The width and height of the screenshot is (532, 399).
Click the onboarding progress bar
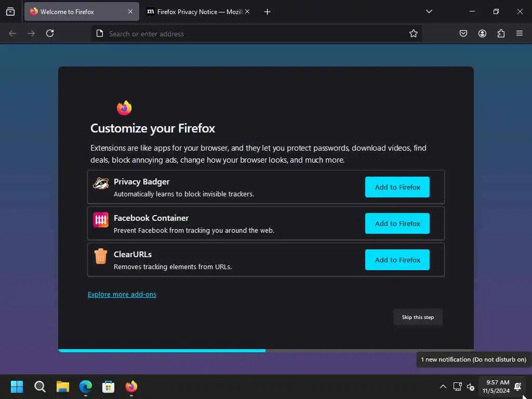pyautogui.click(x=266, y=351)
